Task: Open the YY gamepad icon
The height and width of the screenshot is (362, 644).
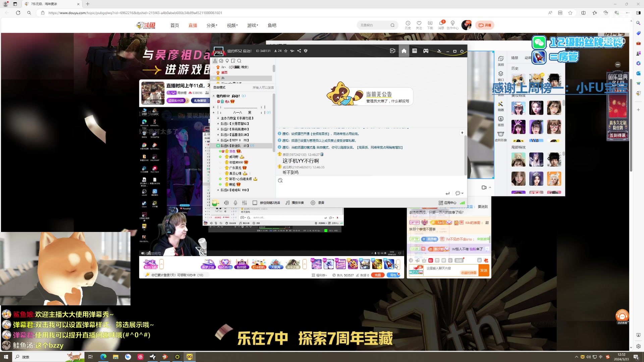Action: click(x=426, y=51)
